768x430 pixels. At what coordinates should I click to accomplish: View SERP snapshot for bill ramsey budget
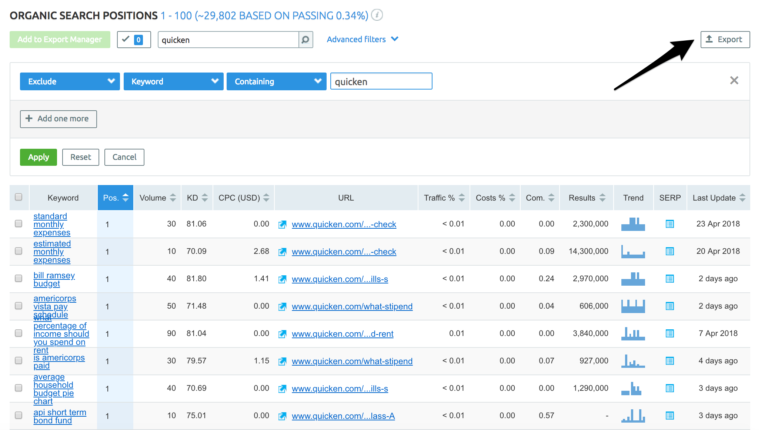[670, 279]
